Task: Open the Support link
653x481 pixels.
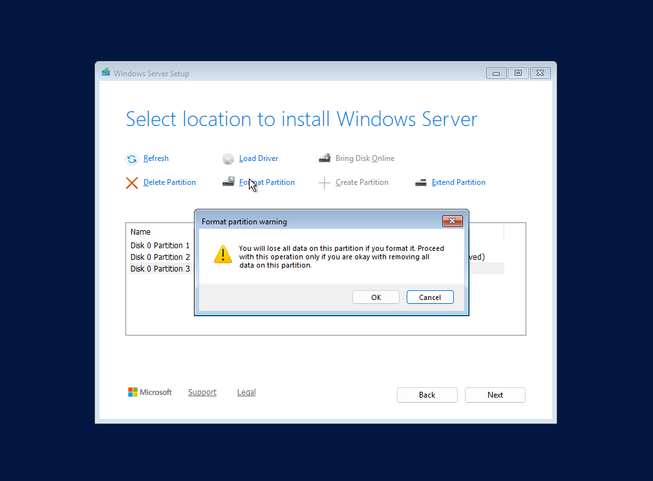Action: [x=202, y=392]
